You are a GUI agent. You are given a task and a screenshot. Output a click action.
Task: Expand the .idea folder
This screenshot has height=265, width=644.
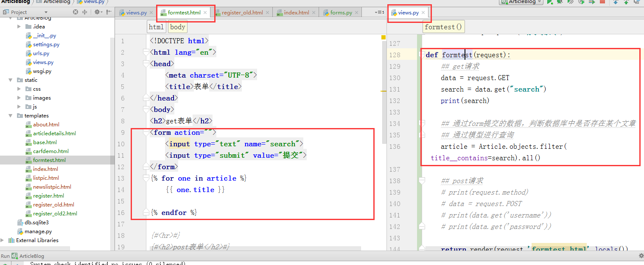click(x=19, y=26)
